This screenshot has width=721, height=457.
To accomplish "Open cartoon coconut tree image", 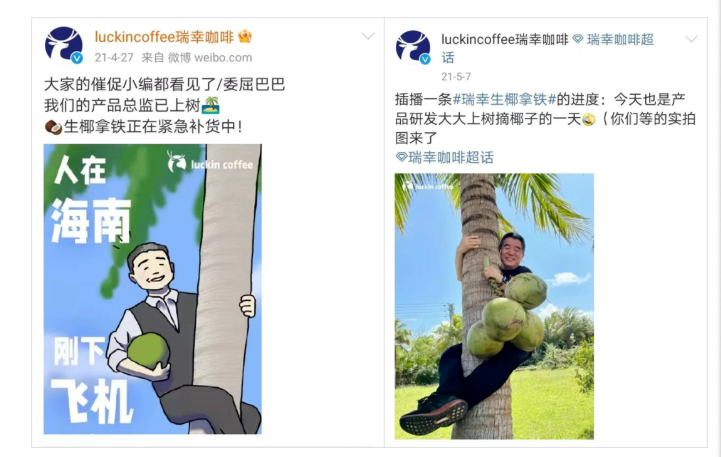I will click(153, 289).
